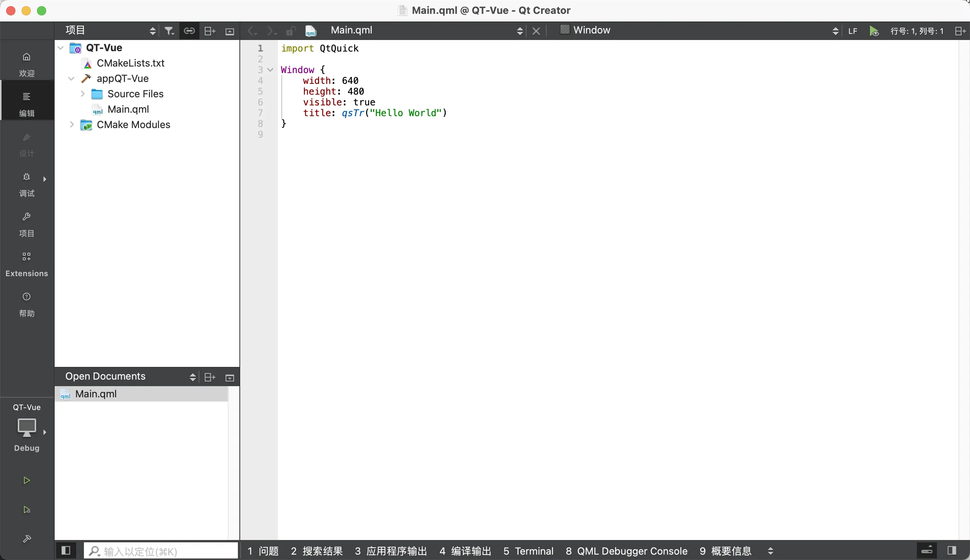Open the Open Documents view dropdown
The image size is (970, 560).
click(131, 377)
